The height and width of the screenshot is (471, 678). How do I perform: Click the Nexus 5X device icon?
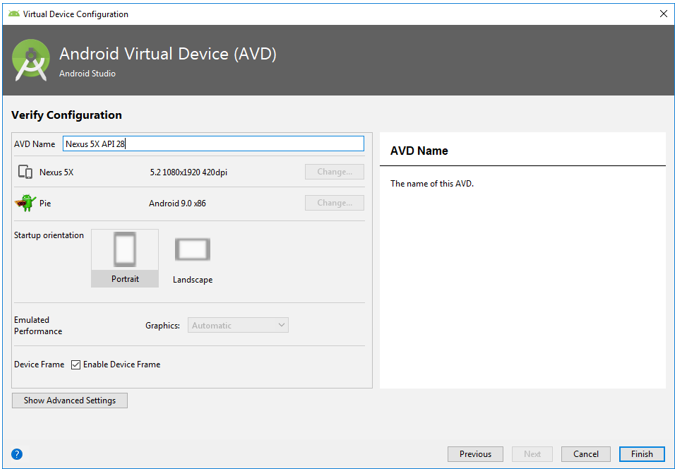[x=25, y=172]
